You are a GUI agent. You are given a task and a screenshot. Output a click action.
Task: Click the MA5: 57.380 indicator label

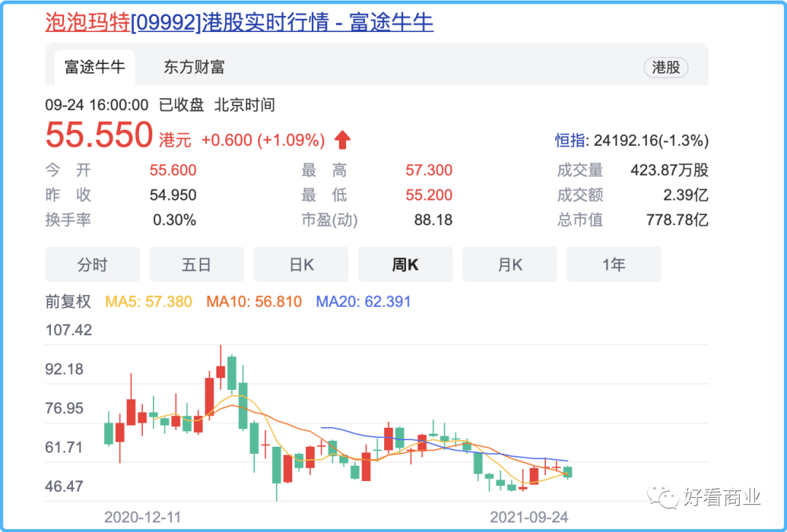tap(149, 302)
